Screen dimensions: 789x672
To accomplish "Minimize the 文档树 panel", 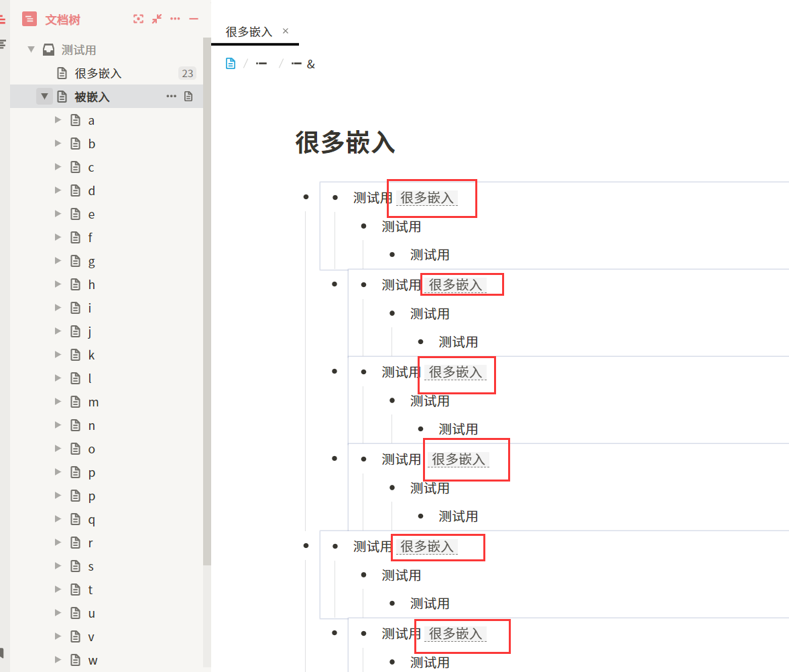I will (194, 19).
